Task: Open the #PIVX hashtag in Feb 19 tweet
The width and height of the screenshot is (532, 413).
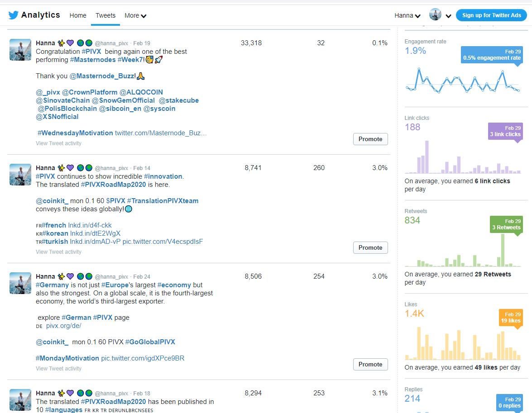Action: pyautogui.click(x=91, y=52)
